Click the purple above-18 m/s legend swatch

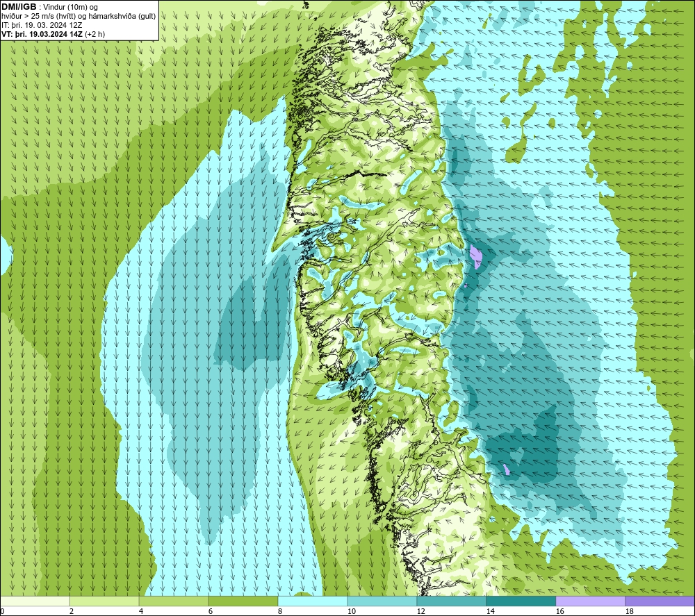tap(660, 601)
